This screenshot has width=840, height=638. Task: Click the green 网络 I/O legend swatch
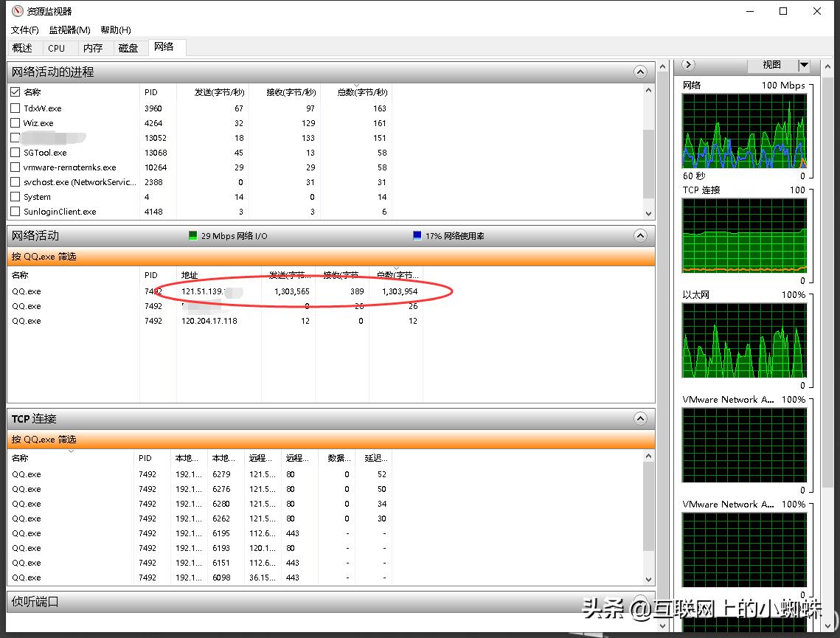(193, 236)
